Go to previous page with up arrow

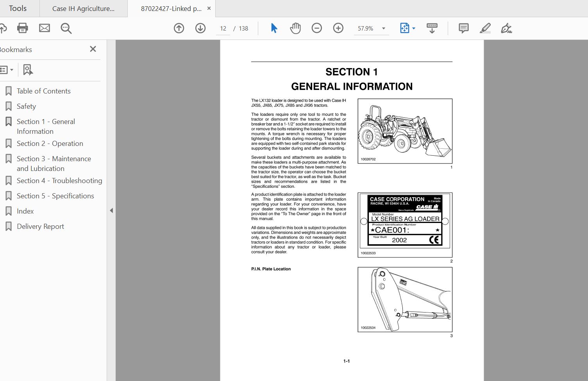179,28
